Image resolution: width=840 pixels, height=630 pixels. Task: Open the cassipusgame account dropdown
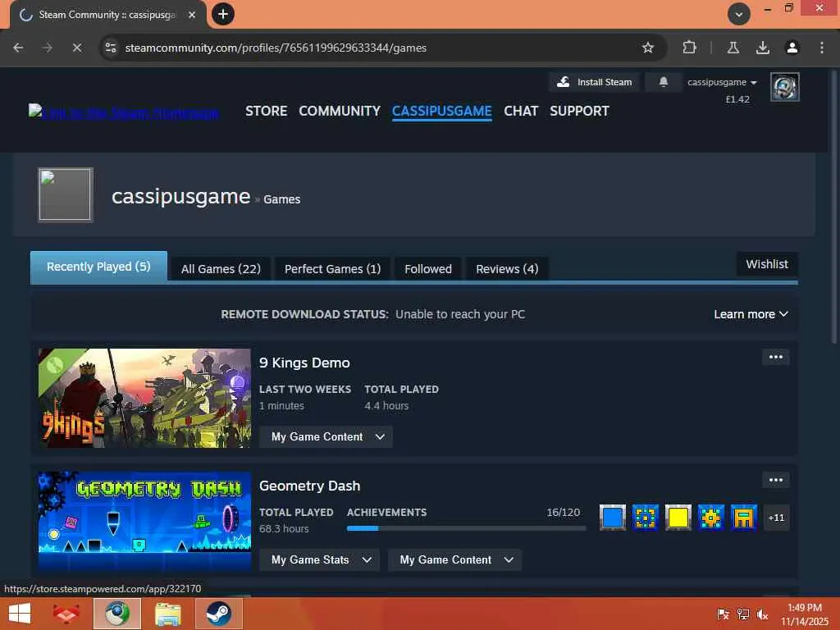pyautogui.click(x=722, y=82)
